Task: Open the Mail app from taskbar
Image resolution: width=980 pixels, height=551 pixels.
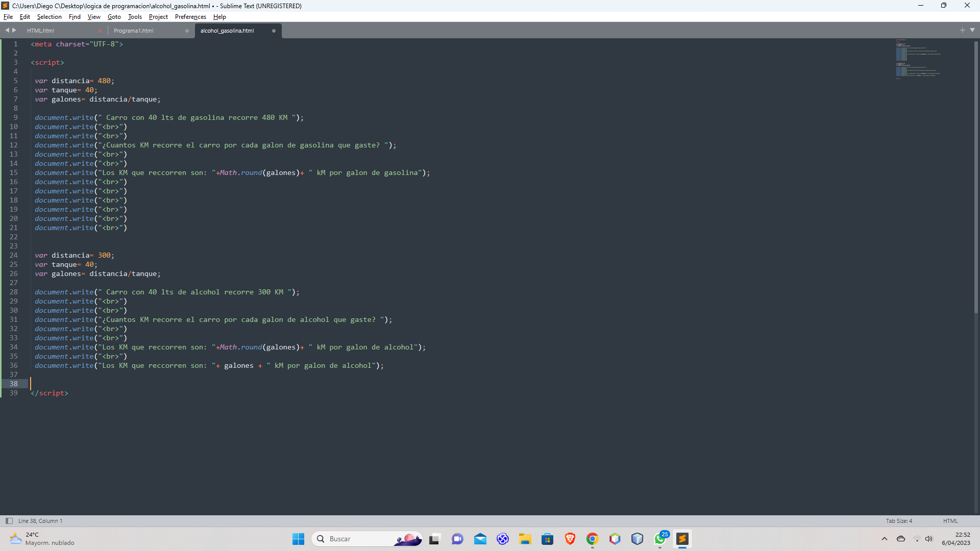Action: [x=480, y=539]
